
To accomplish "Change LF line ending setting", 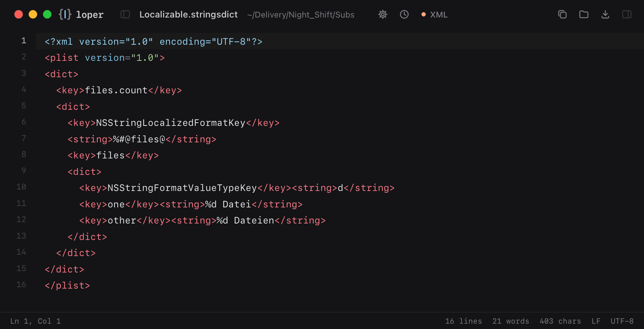I will click(x=596, y=321).
